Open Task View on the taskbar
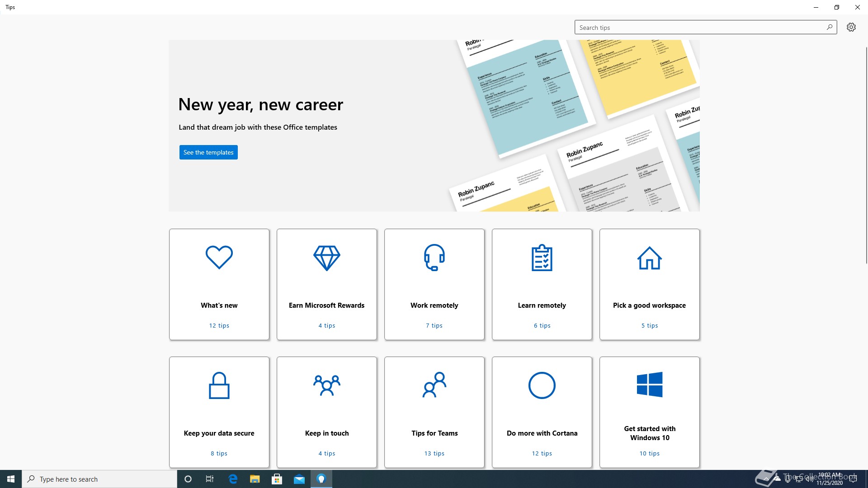 pyautogui.click(x=210, y=479)
